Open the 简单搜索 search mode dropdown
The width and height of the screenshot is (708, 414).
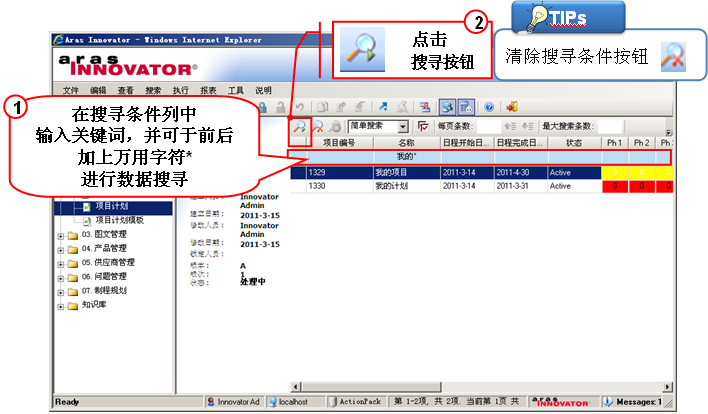[x=403, y=127]
